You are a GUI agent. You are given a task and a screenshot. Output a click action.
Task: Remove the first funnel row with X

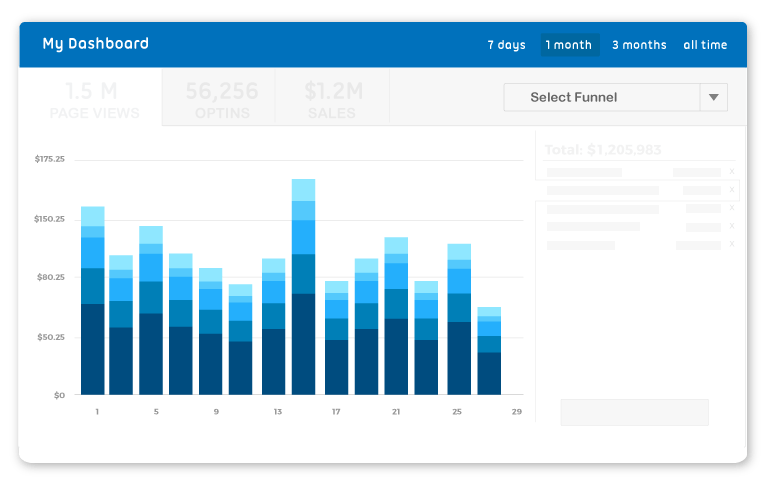pyautogui.click(x=732, y=171)
